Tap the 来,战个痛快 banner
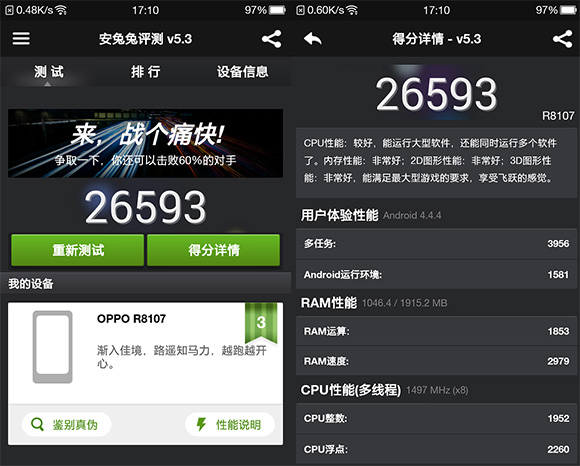Viewport: 580px width, 466px height. click(145, 143)
